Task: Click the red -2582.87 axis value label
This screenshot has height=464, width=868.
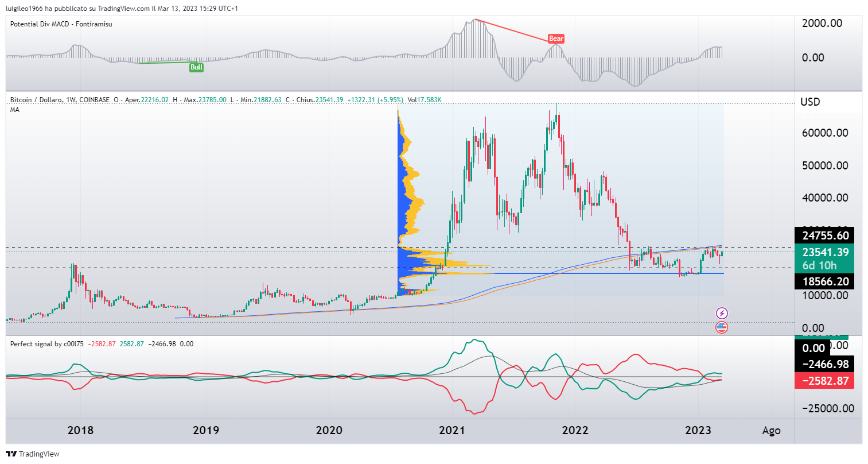Action: (825, 381)
